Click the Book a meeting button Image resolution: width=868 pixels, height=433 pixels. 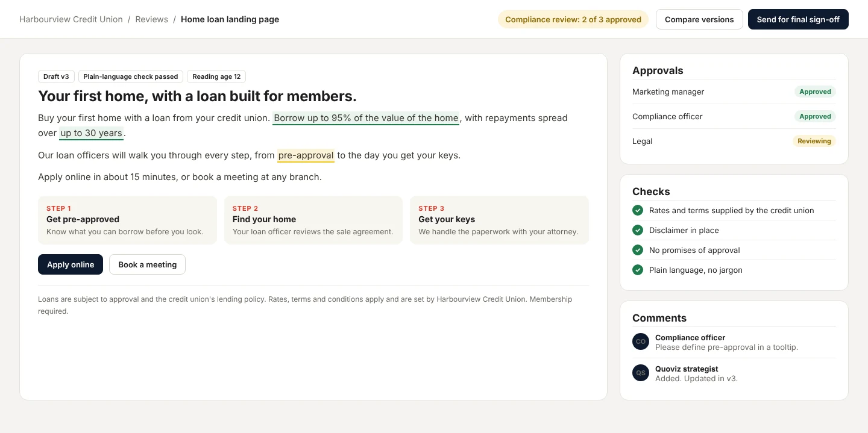pos(148,264)
